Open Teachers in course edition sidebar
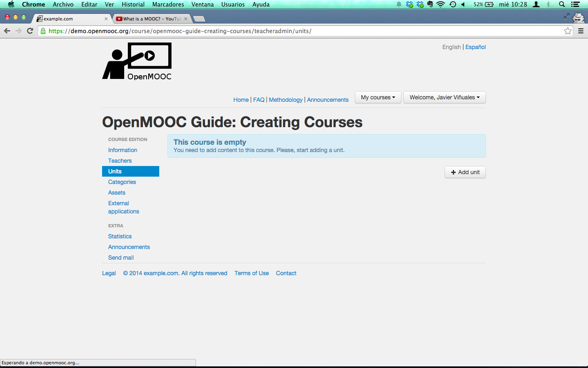Screen dimensions: 588x368 (120, 161)
